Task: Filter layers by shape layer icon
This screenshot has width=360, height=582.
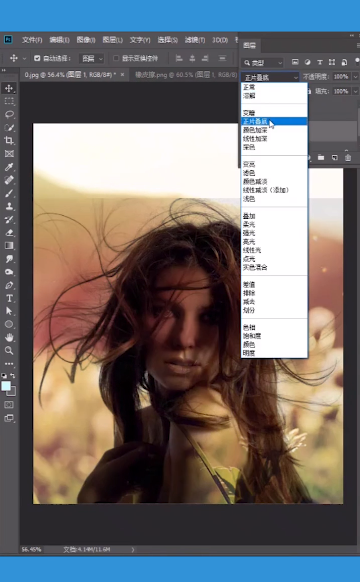Action: pyautogui.click(x=332, y=62)
